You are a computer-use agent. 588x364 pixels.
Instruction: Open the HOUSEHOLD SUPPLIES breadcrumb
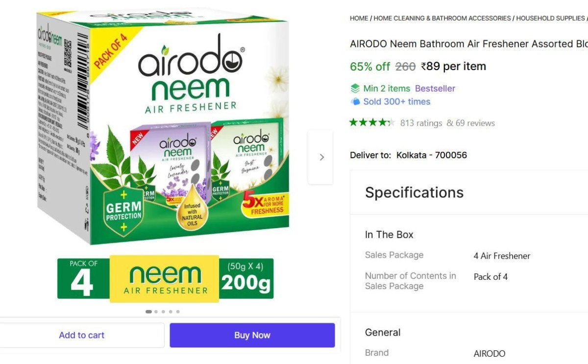click(549, 18)
